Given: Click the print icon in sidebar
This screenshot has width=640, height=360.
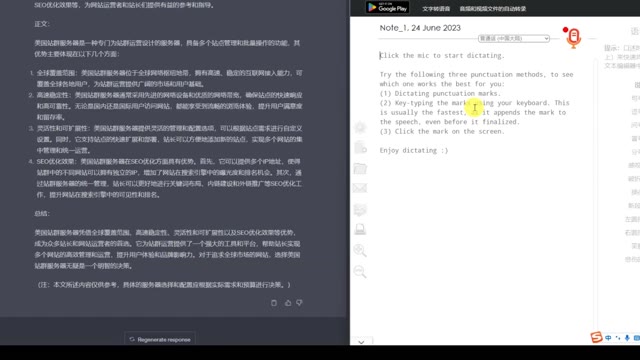Looking at the screenshot, I should pyautogui.click(x=360, y=229).
